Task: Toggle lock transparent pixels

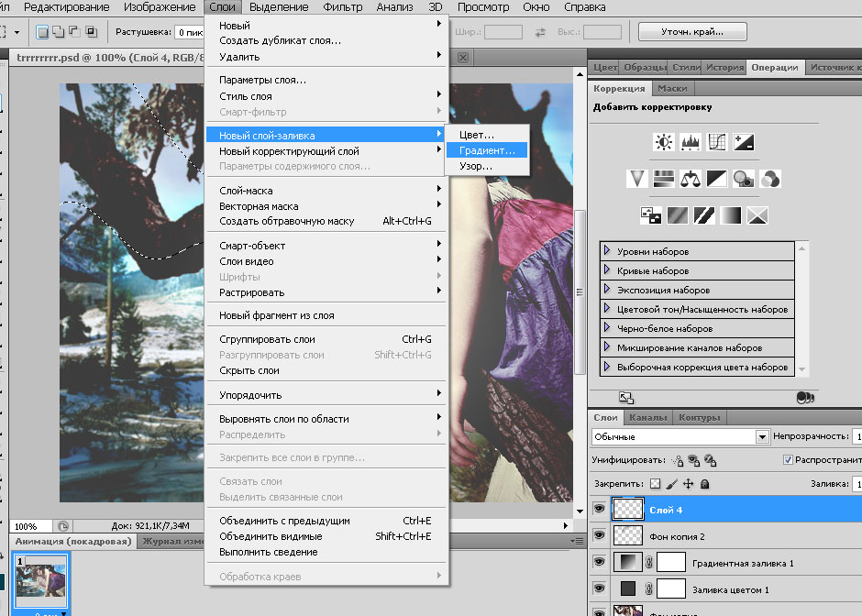Action: pyautogui.click(x=655, y=484)
